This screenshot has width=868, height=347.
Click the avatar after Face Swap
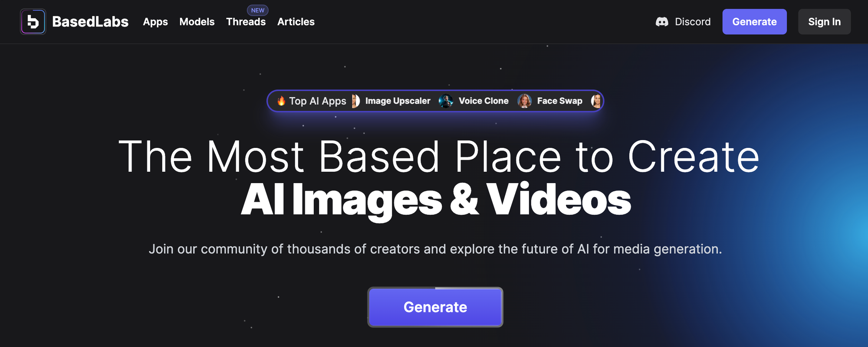pos(596,101)
